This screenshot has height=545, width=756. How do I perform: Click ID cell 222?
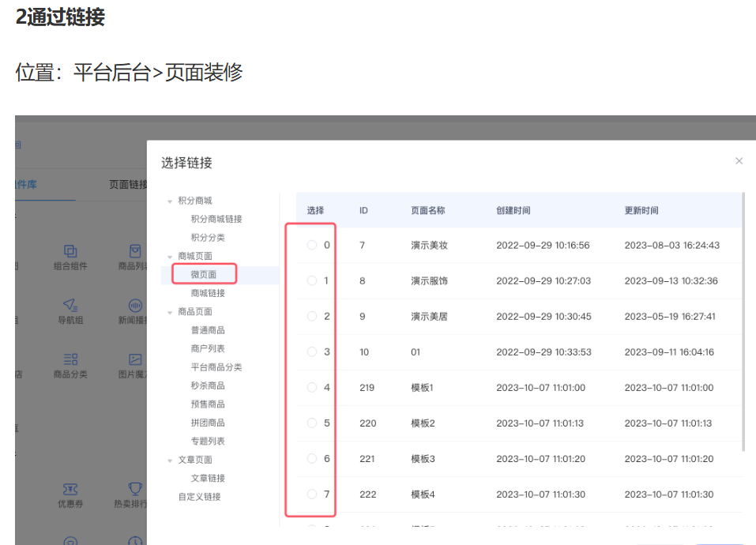click(x=368, y=494)
